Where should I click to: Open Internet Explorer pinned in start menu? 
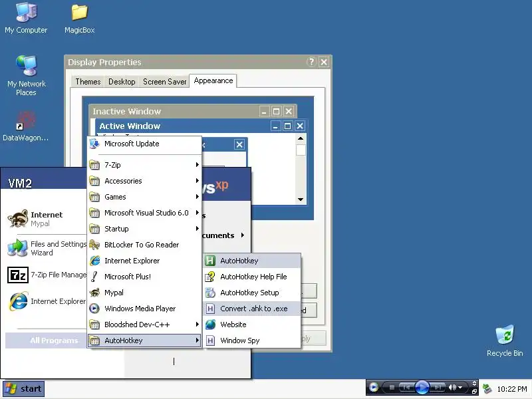[x=46, y=301]
